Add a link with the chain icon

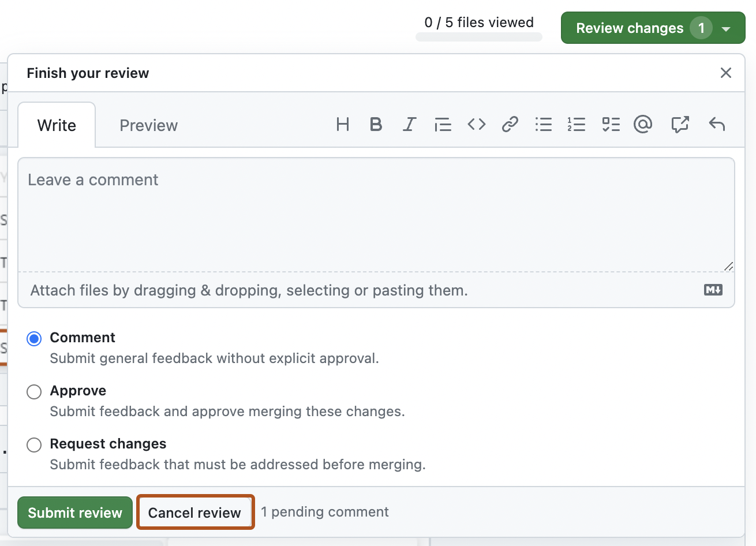click(x=510, y=124)
